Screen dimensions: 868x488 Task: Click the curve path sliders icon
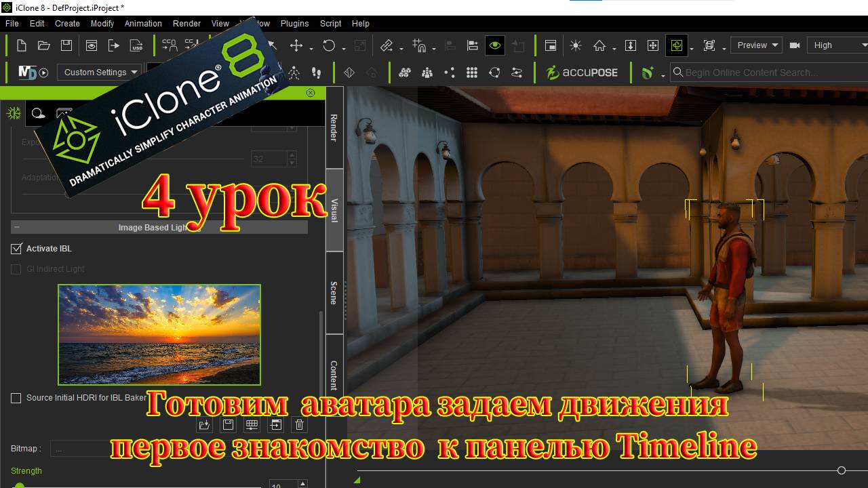click(517, 72)
